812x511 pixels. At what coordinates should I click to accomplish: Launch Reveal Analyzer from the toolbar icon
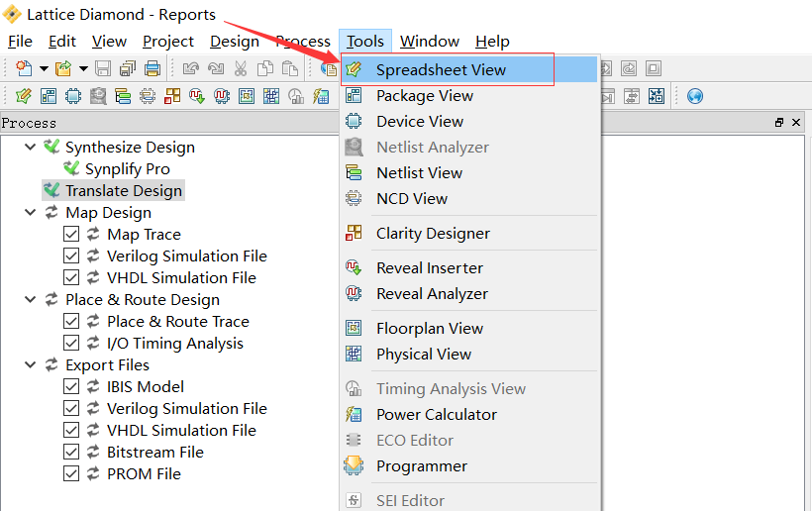point(222,96)
